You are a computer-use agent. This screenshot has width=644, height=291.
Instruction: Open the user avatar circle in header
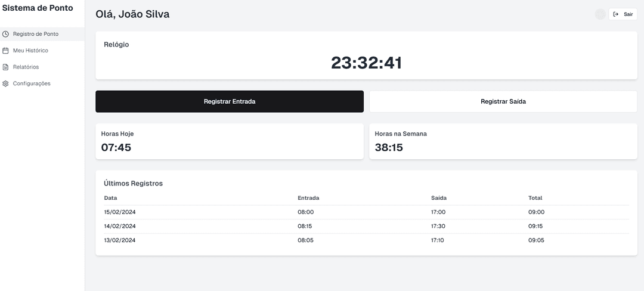click(x=600, y=14)
